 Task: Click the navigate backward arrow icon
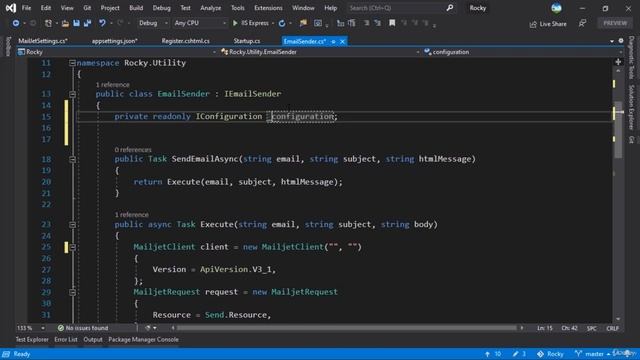pyautogui.click(x=16, y=23)
